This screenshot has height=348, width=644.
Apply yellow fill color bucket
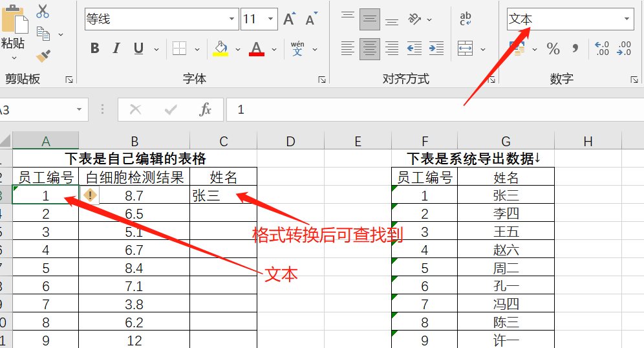click(x=220, y=49)
